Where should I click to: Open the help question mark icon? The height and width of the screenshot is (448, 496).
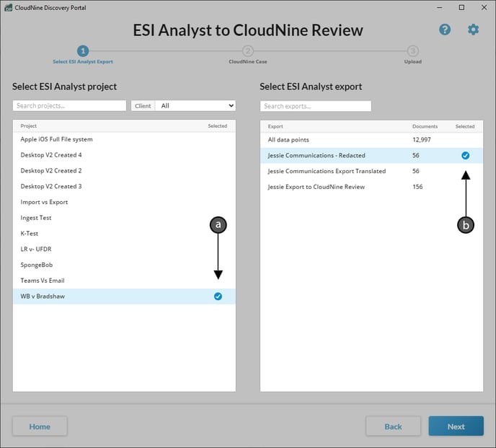pyautogui.click(x=445, y=30)
